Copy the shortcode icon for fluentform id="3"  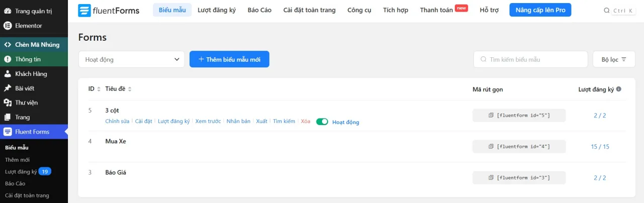click(491, 178)
